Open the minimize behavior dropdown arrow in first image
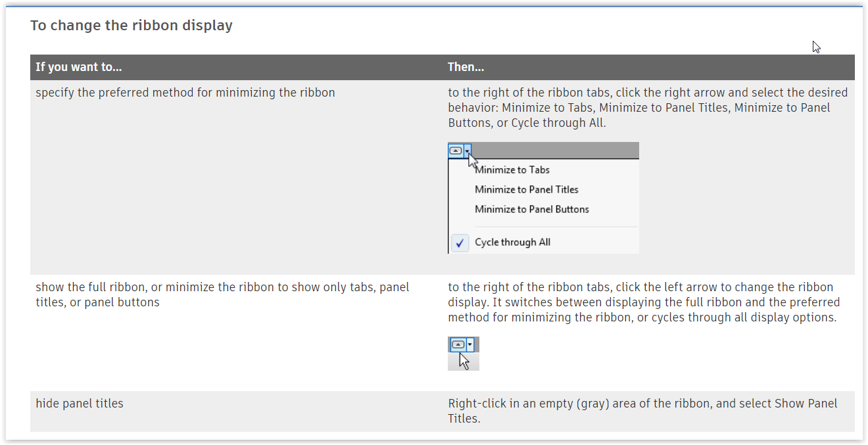Viewport: 868px width, 445px height. (x=469, y=150)
